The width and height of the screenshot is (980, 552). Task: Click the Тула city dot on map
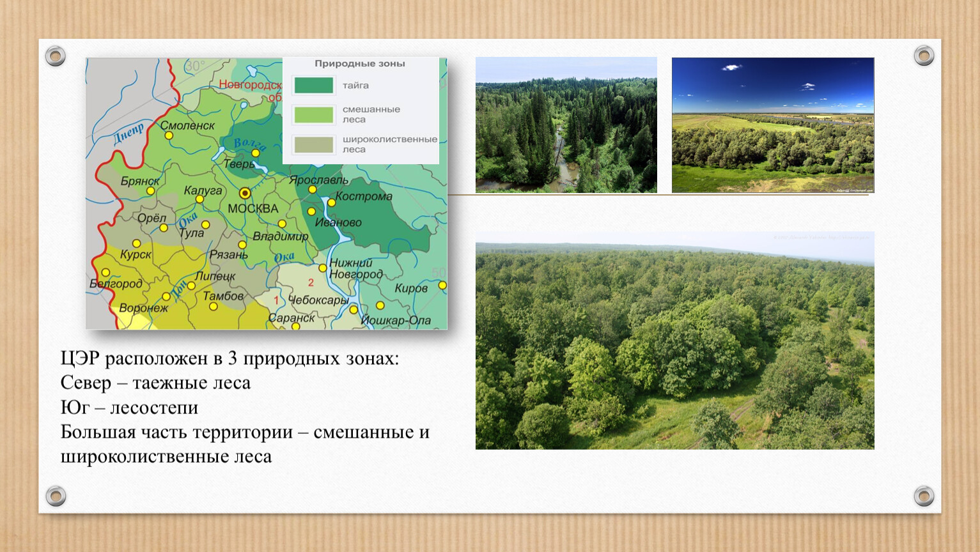click(206, 225)
